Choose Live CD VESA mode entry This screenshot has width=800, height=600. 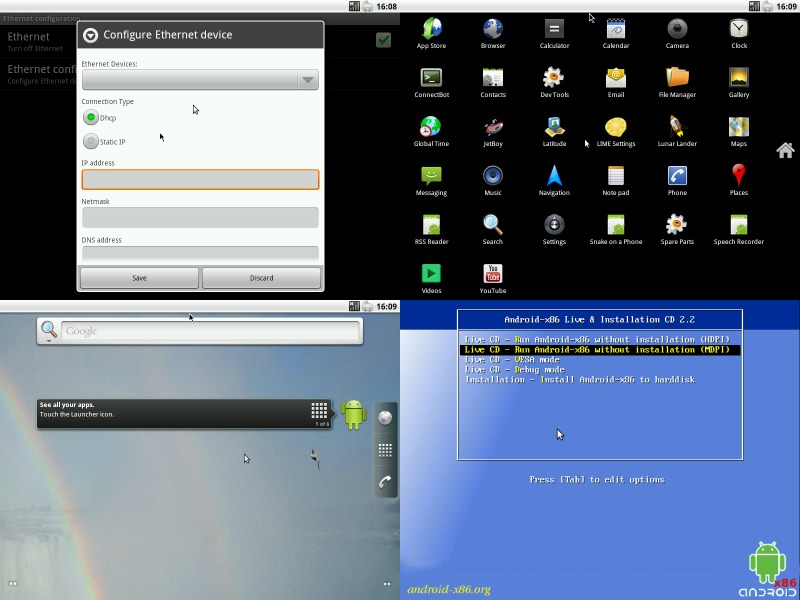512,360
